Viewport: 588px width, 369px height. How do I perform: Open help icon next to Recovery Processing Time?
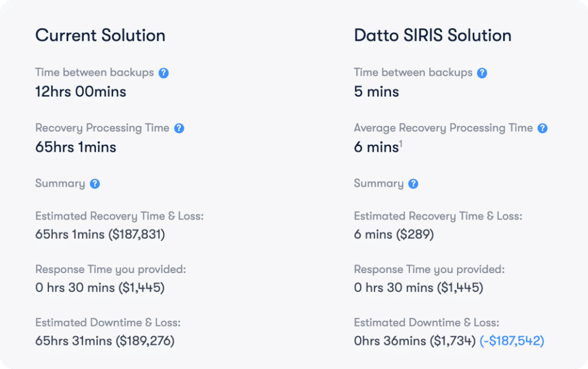tap(179, 128)
